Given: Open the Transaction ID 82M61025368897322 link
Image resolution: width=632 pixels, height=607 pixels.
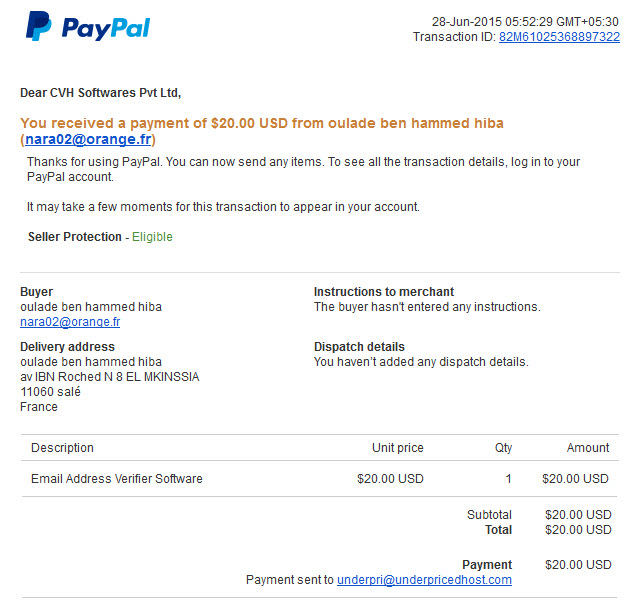Looking at the screenshot, I should click(559, 37).
